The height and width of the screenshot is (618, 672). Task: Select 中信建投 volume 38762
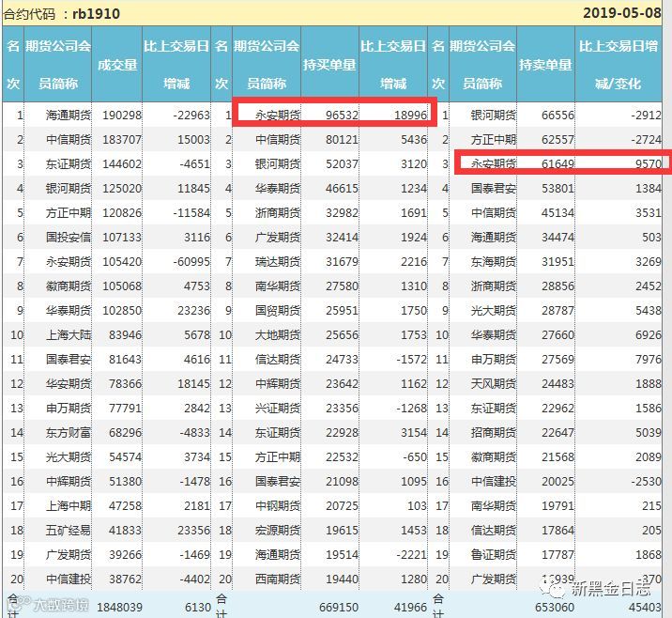click(x=125, y=579)
